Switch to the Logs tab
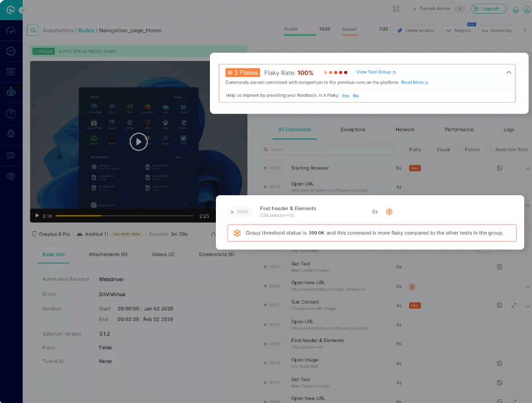 (509, 130)
